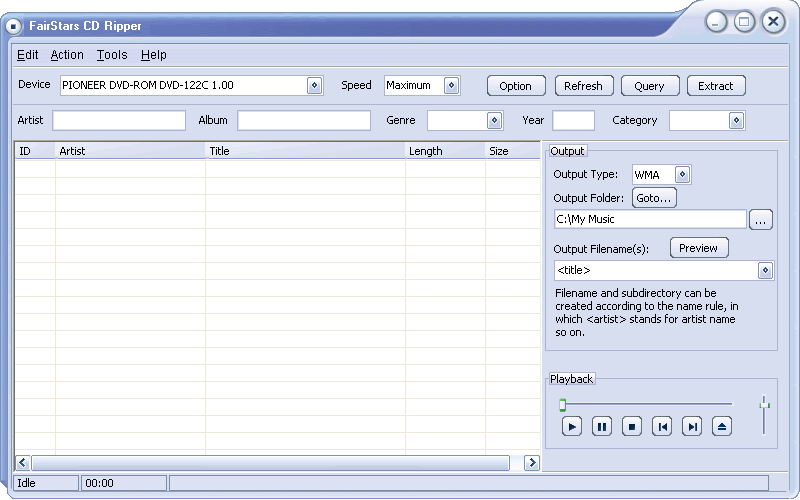This screenshot has width=800, height=500.
Task: Open the Tools menu
Action: 112,55
